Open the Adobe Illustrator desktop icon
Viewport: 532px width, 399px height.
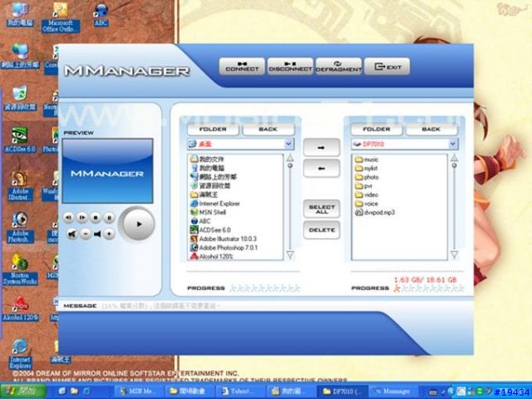click(x=20, y=185)
